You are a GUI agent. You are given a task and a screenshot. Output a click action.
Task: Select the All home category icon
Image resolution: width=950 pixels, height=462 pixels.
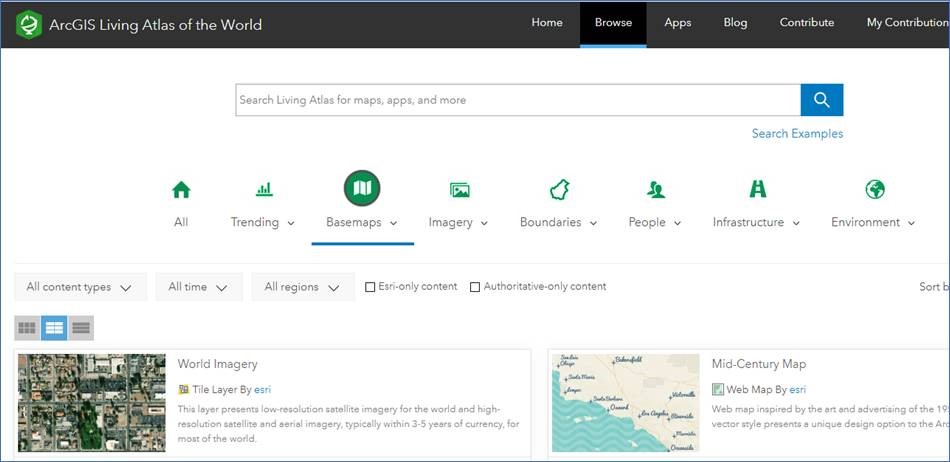181,190
